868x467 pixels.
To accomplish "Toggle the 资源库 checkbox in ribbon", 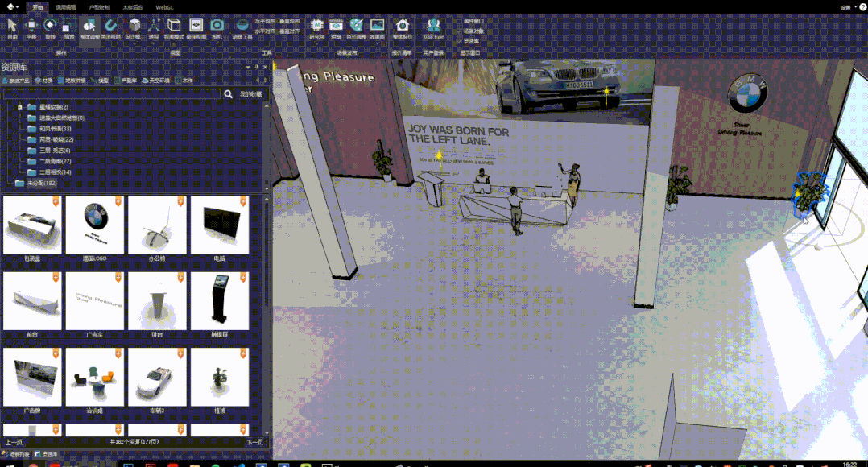I will (459, 41).
